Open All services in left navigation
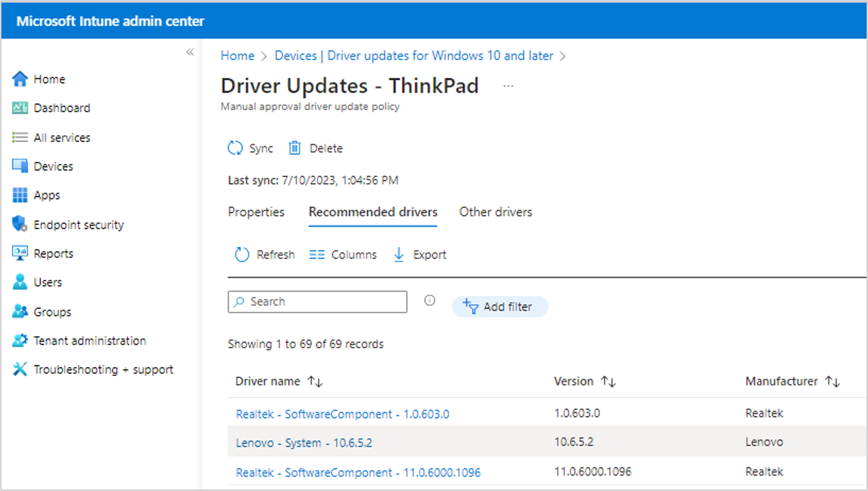 (x=62, y=138)
